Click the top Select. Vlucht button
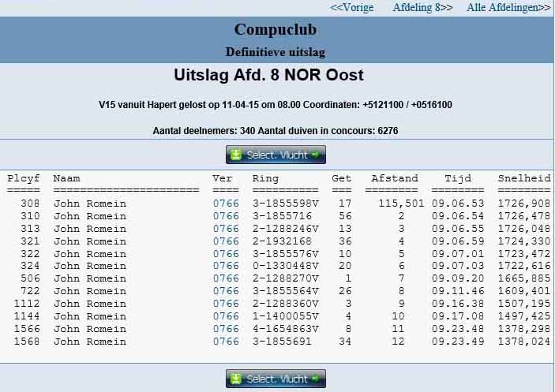Image resolution: width=555 pixels, height=392 pixels. click(x=276, y=155)
